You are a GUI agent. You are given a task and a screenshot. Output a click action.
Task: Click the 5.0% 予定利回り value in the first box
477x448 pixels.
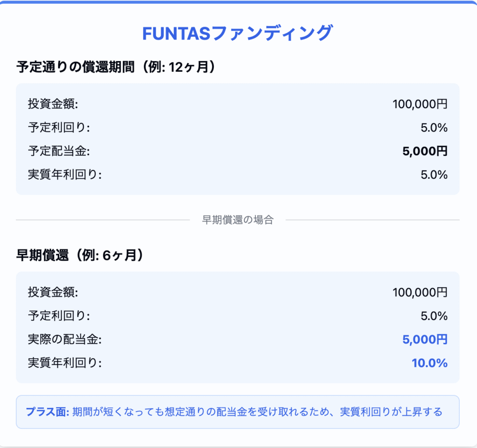pos(434,128)
